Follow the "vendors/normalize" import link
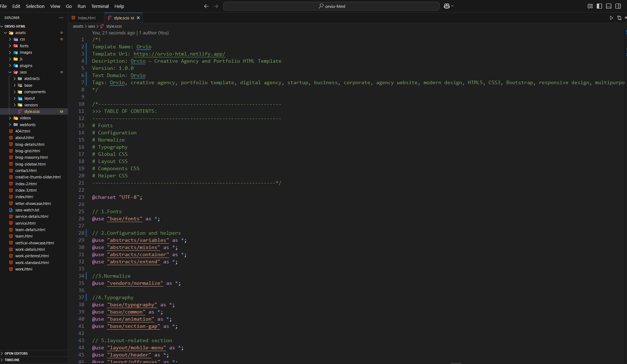627x364 pixels. point(135,283)
